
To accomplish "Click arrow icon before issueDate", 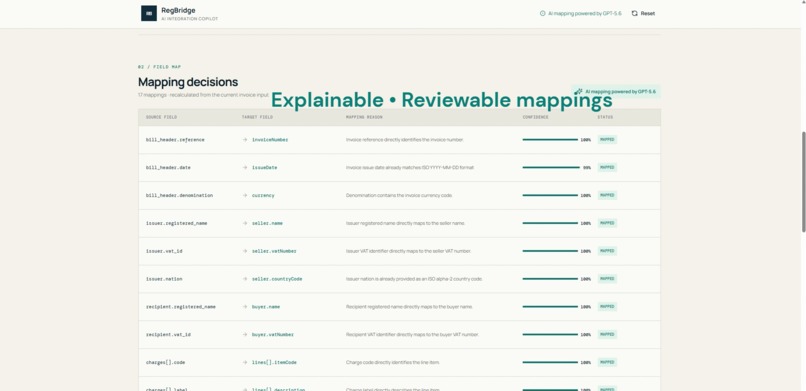I will point(245,167).
